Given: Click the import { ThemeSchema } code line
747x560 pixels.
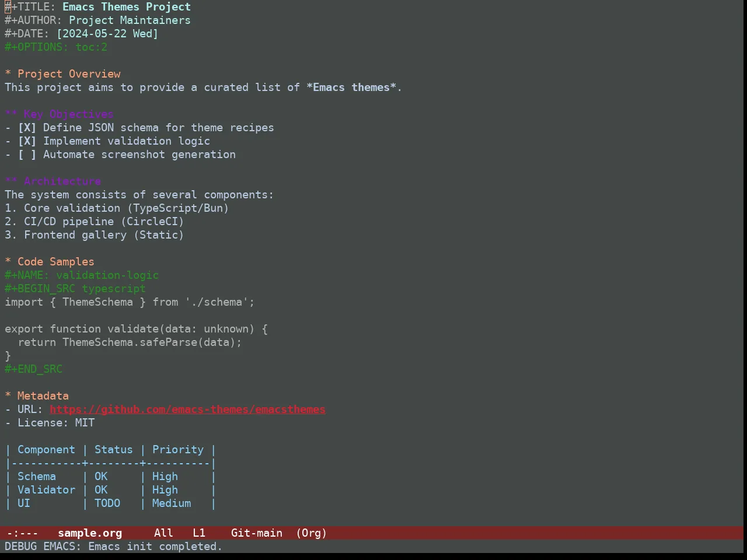Looking at the screenshot, I should point(130,302).
